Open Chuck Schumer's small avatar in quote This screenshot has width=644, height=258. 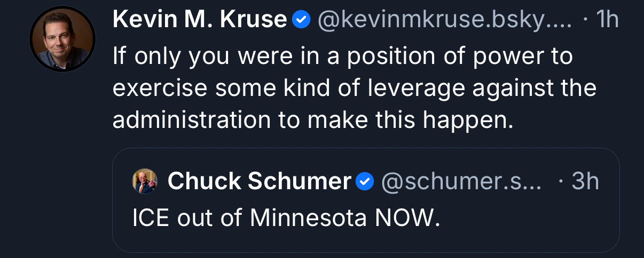coord(145,182)
